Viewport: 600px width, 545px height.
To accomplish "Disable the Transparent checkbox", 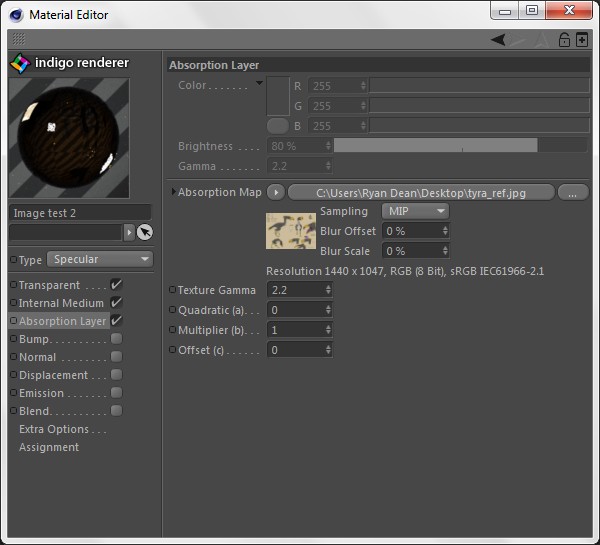I will pos(116,285).
